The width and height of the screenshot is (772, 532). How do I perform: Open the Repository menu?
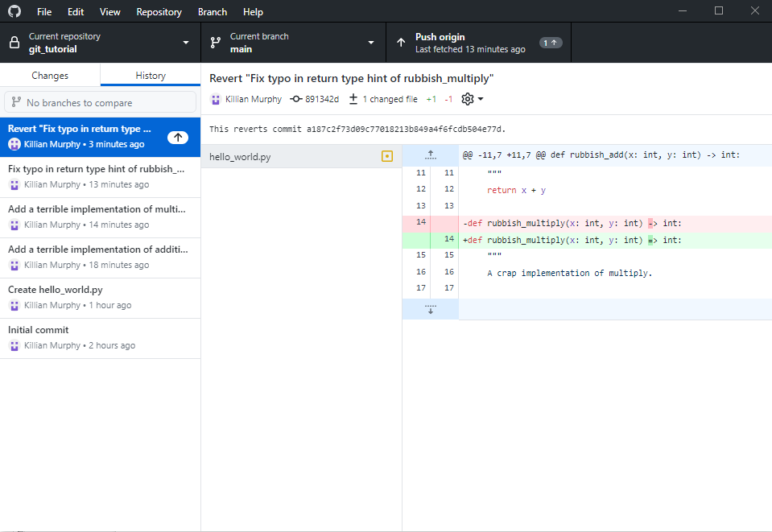tap(159, 12)
